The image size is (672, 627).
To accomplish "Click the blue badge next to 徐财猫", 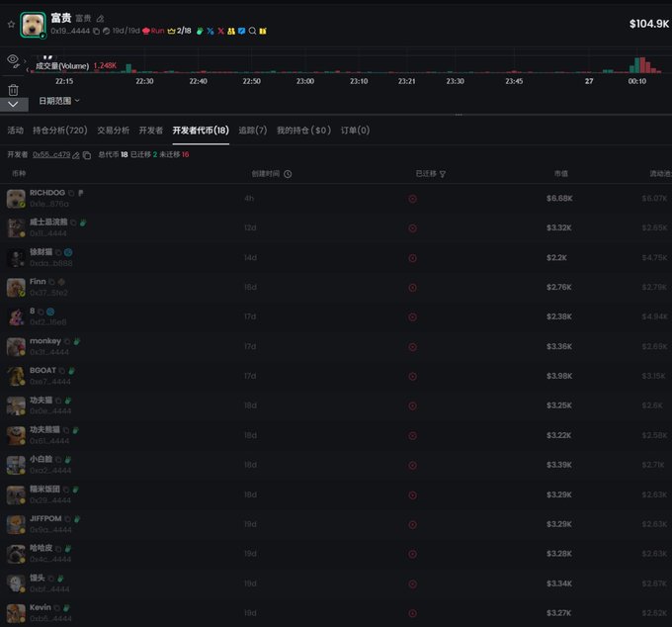I will pyautogui.click(x=68, y=252).
